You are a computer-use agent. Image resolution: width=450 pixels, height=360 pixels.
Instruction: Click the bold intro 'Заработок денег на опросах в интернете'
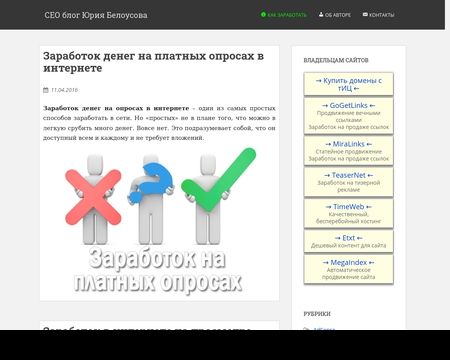[x=116, y=108]
